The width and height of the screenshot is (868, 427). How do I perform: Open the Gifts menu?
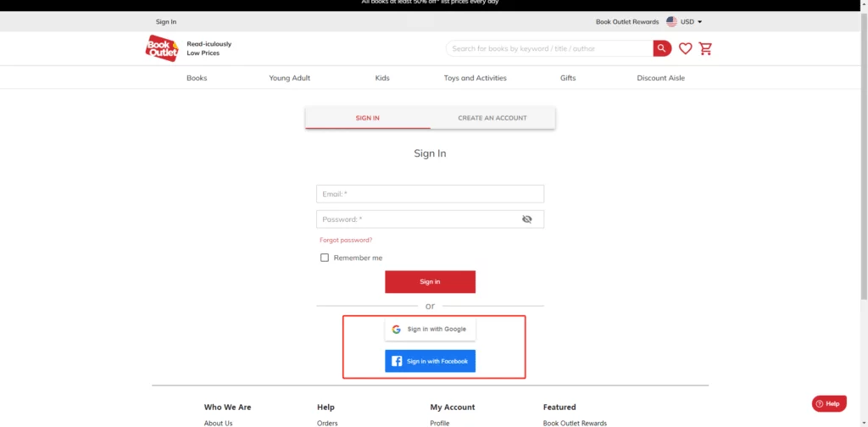pyautogui.click(x=568, y=78)
